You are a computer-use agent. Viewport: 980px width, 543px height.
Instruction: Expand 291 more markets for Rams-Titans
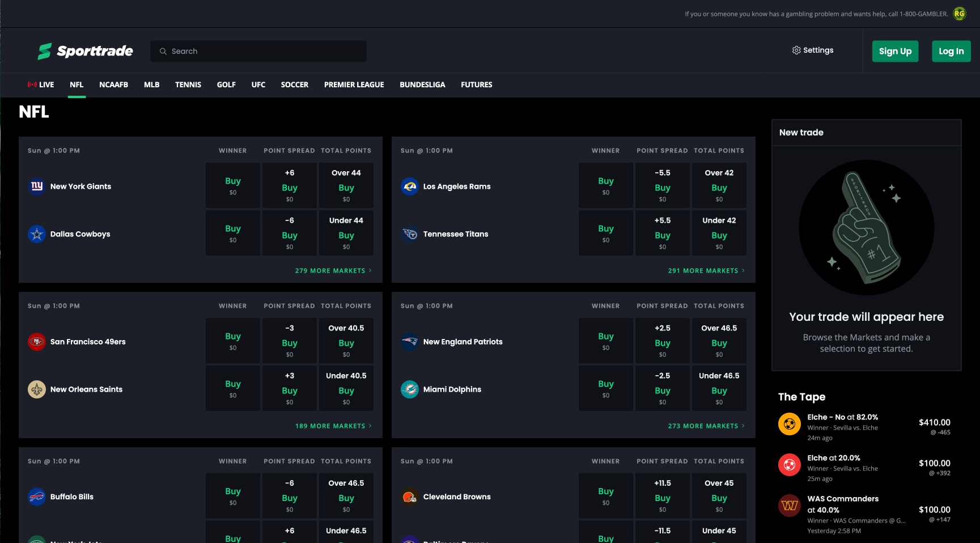(x=706, y=270)
